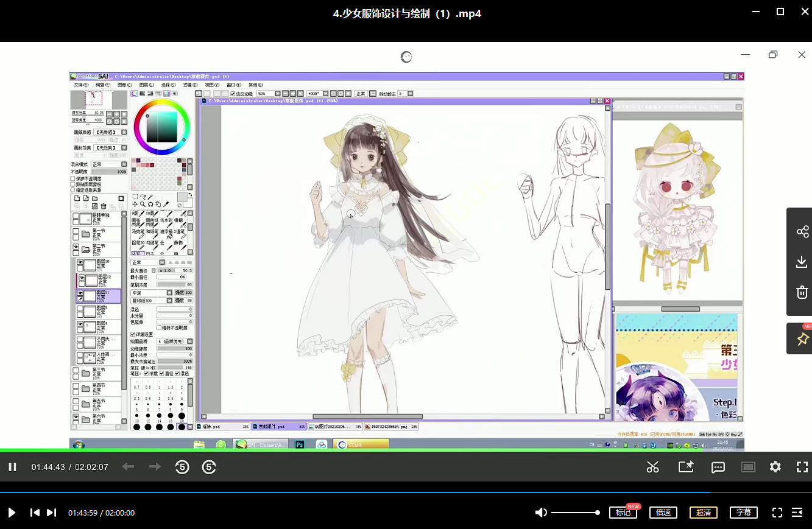Screen dimensions: 812x529
Task: Click the speaker volume icon
Action: point(540,513)
